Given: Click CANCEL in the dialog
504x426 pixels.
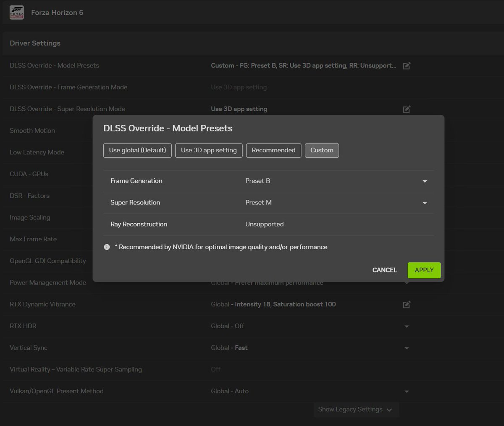Looking at the screenshot, I should pos(385,270).
